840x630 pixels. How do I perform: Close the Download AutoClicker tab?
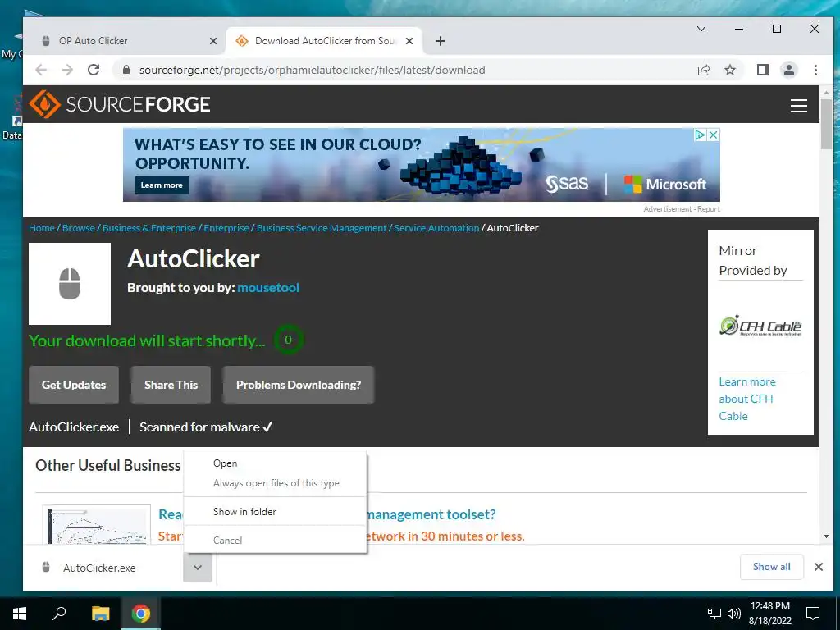pos(409,41)
